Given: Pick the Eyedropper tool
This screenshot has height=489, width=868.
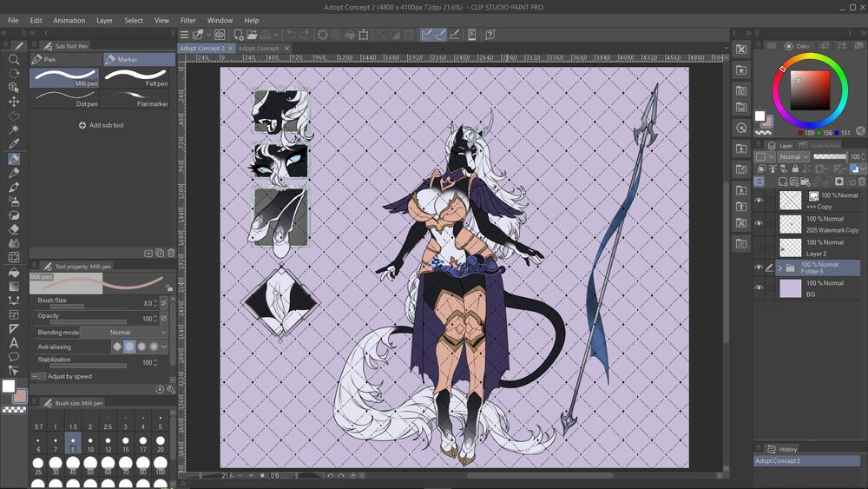Looking at the screenshot, I should [x=14, y=144].
